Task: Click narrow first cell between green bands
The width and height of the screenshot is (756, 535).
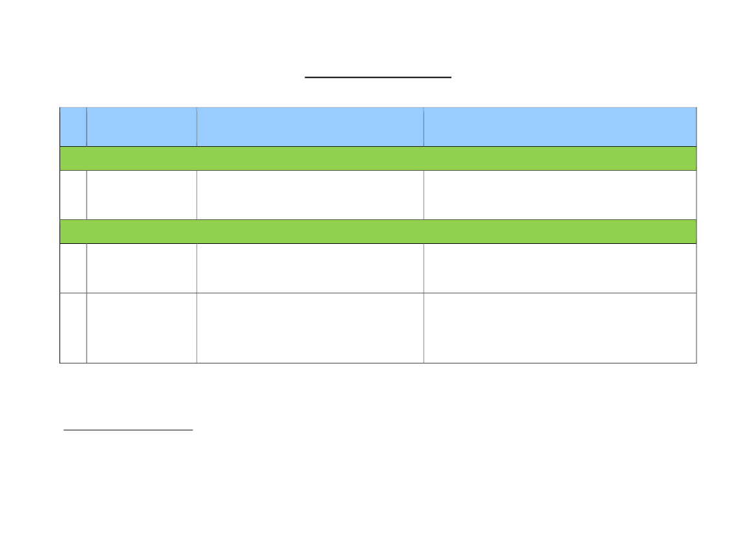Action: [73, 195]
